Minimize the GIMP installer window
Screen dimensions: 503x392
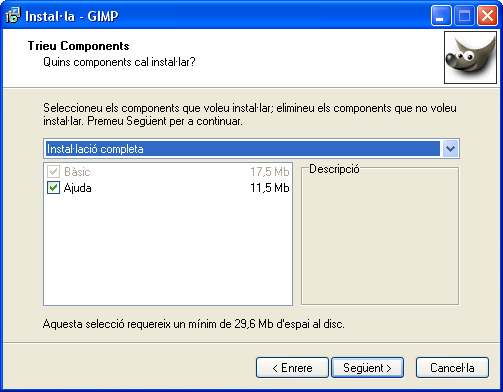click(441, 16)
